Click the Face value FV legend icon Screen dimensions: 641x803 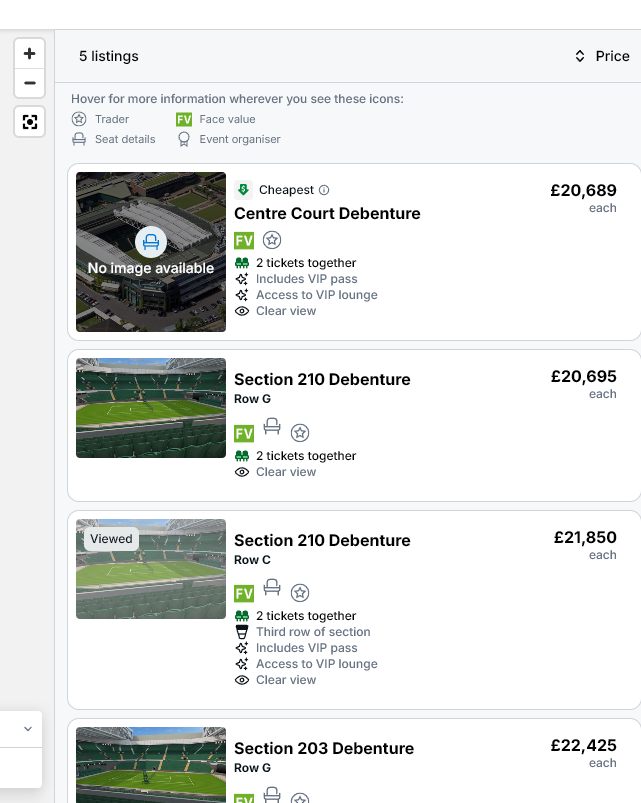click(184, 119)
